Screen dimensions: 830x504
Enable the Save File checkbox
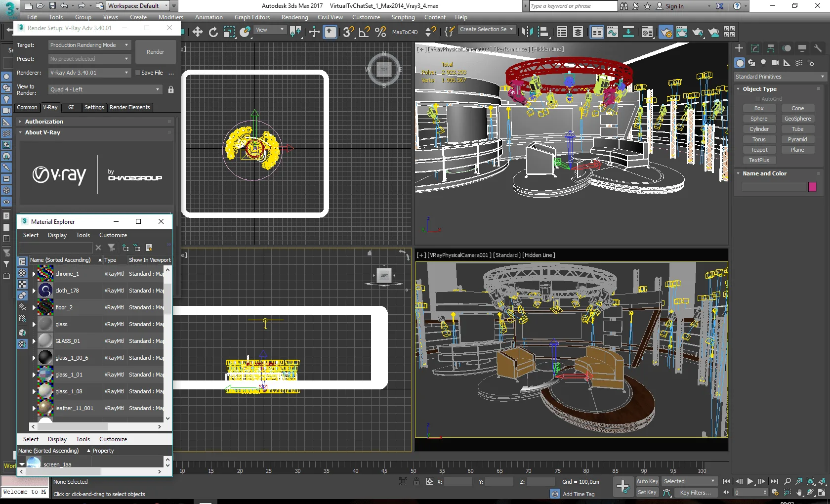coord(138,73)
